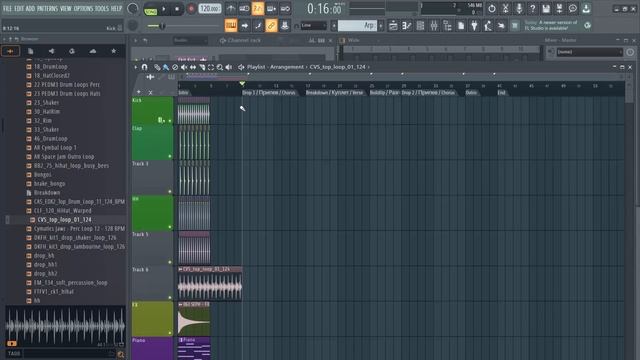Select the Bongos sample
The image size is (640, 360).
tap(42, 175)
